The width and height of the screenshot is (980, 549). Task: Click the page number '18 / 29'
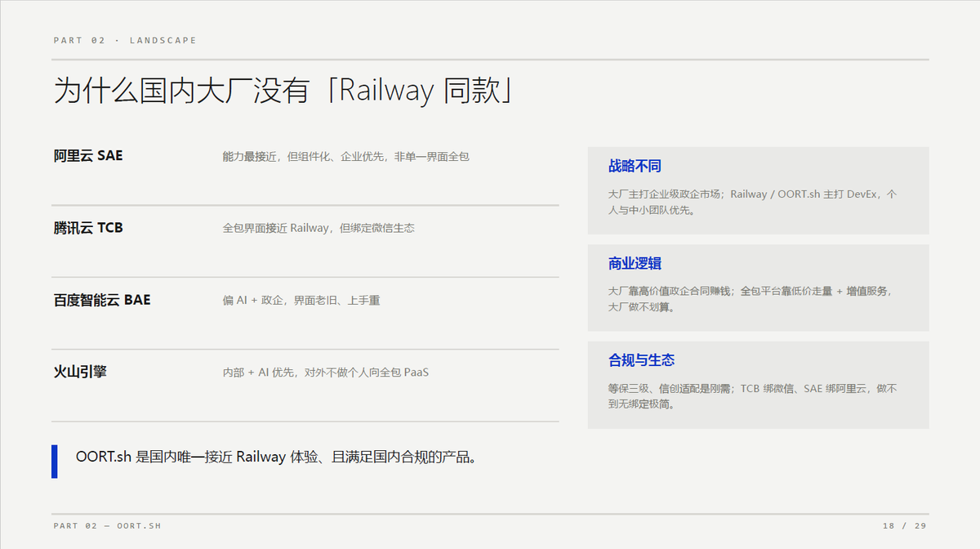(x=904, y=525)
